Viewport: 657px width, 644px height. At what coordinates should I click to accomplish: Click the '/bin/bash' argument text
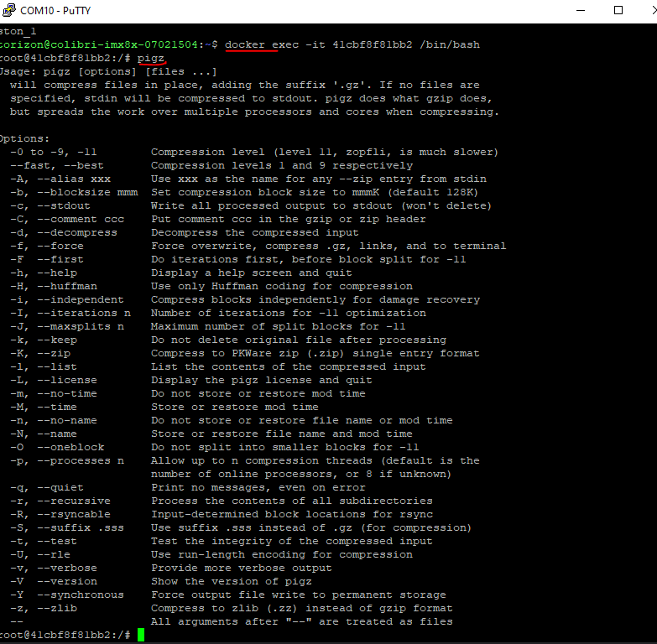[x=450, y=44]
